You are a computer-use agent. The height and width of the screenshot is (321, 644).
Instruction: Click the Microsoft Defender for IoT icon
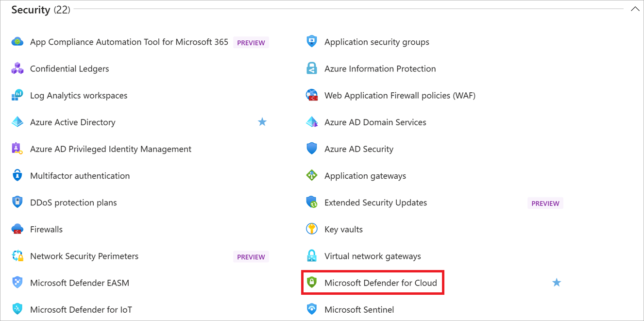tap(17, 309)
